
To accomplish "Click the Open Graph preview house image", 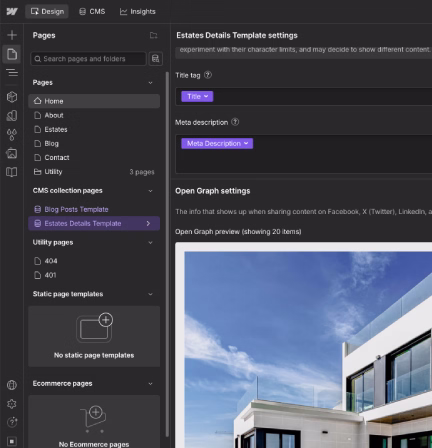I will coord(308,350).
